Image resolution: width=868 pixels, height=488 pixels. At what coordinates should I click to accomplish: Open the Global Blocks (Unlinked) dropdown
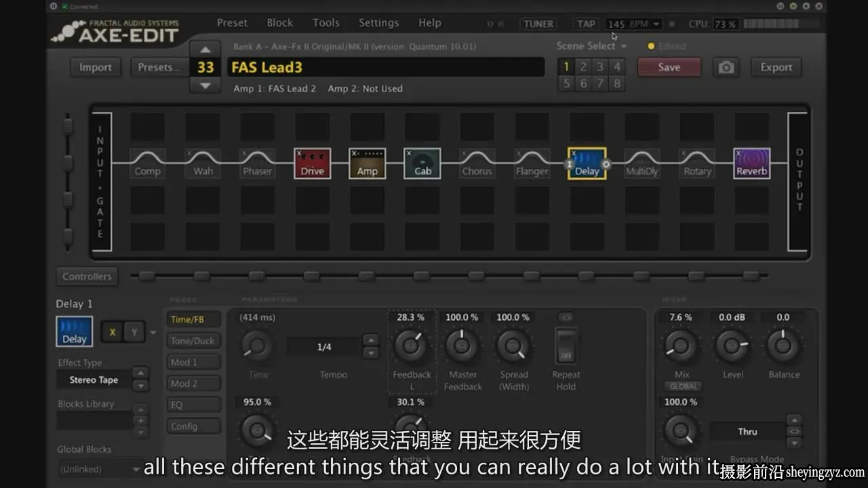pyautogui.click(x=100, y=469)
